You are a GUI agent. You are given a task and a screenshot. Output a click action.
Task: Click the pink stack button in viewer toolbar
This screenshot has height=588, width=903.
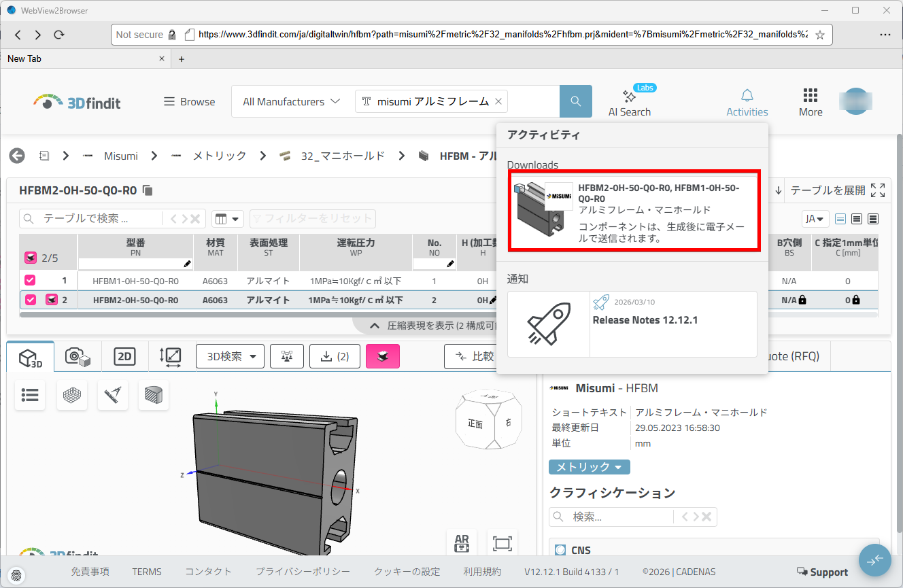383,356
